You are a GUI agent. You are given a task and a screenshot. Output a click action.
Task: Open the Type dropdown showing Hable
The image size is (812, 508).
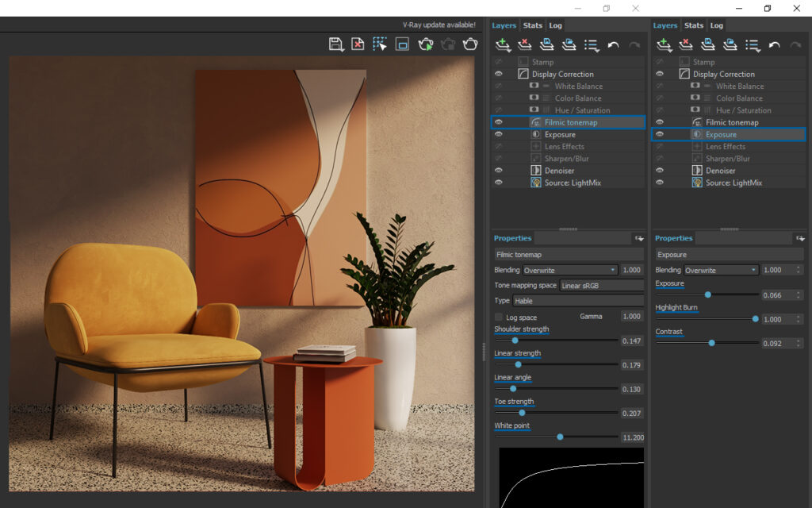(577, 301)
